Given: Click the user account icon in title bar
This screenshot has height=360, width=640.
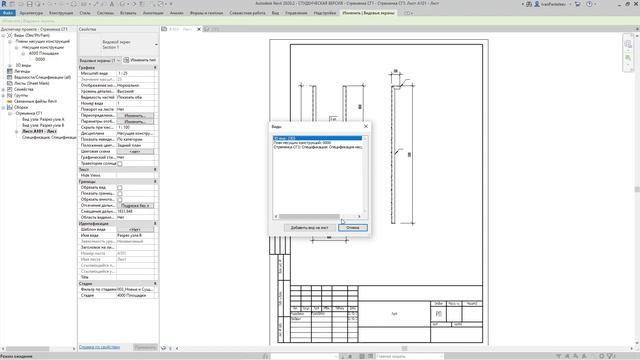Looking at the screenshot, I should tap(537, 4).
